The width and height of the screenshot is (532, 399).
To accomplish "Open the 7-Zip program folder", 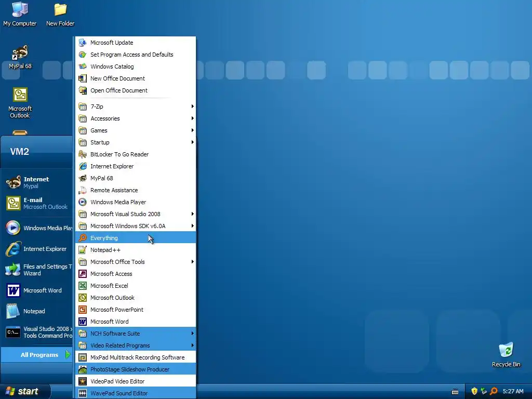I will point(136,107).
